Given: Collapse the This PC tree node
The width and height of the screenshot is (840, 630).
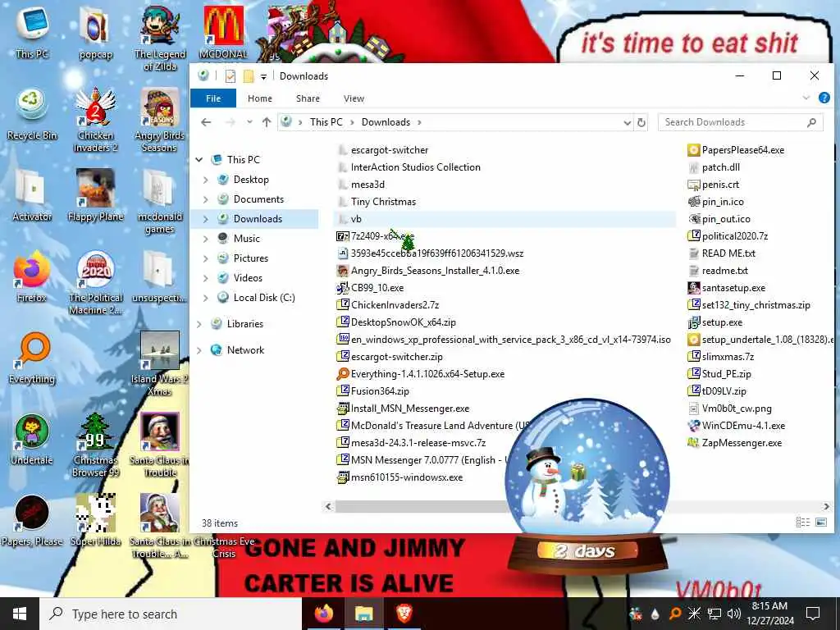Looking at the screenshot, I should click(x=199, y=160).
